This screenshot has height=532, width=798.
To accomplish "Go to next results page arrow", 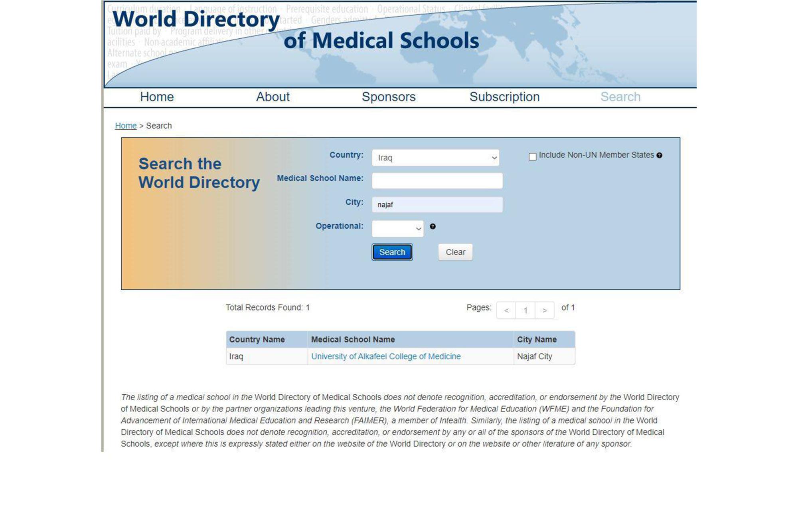I will pos(544,310).
